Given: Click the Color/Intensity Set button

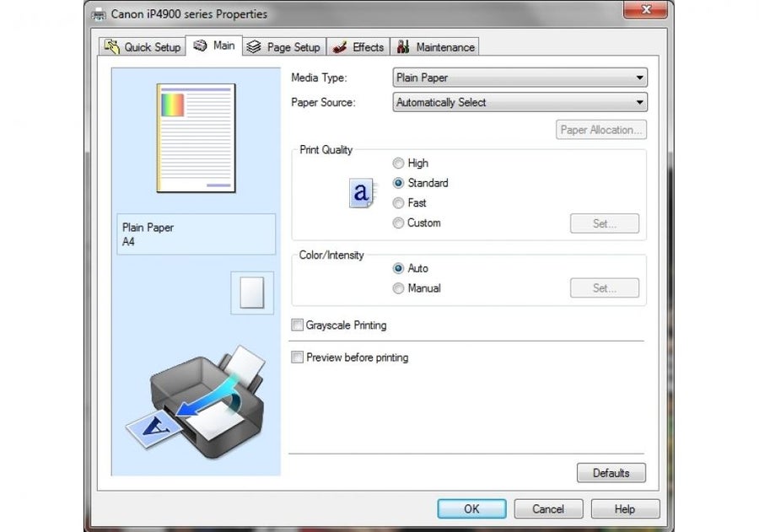Looking at the screenshot, I should 604,287.
